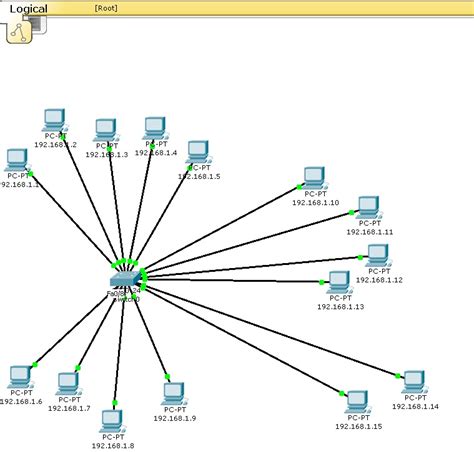Select PC with IP 192.168.1.5
The height and width of the screenshot is (452, 474).
pyautogui.click(x=199, y=152)
